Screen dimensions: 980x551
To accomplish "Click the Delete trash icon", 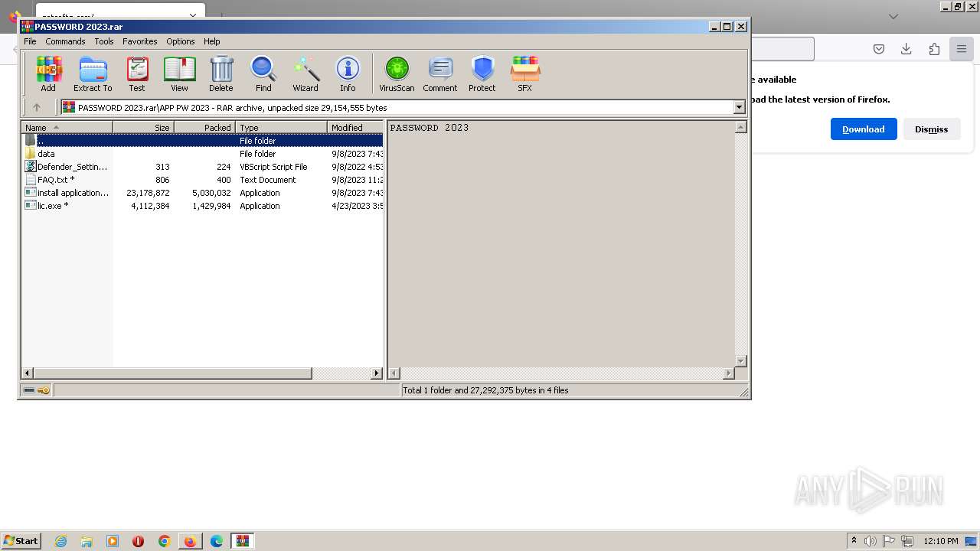I will [221, 74].
